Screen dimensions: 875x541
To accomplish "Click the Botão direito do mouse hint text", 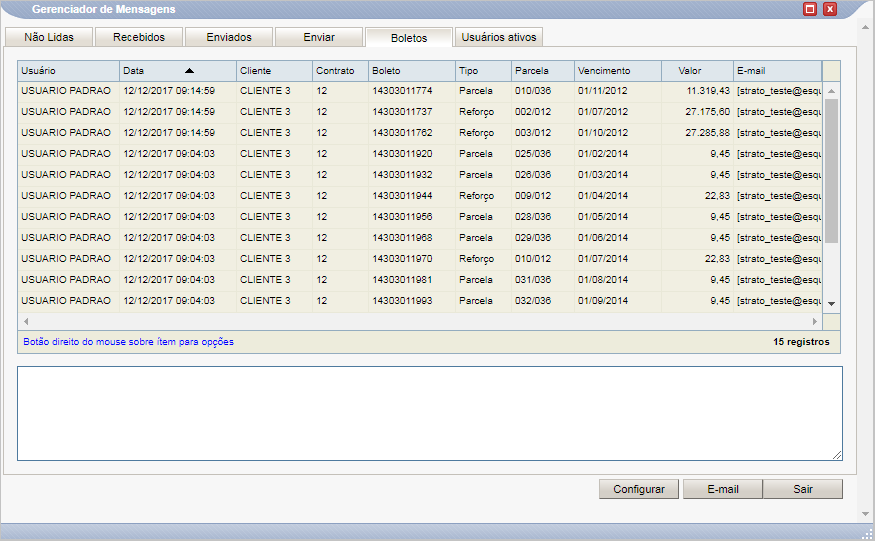I will (128, 342).
